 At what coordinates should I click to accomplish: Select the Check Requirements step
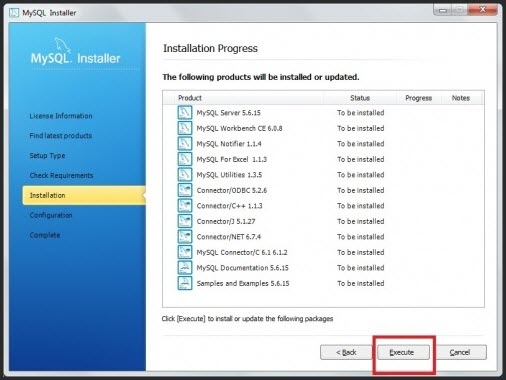coord(61,175)
